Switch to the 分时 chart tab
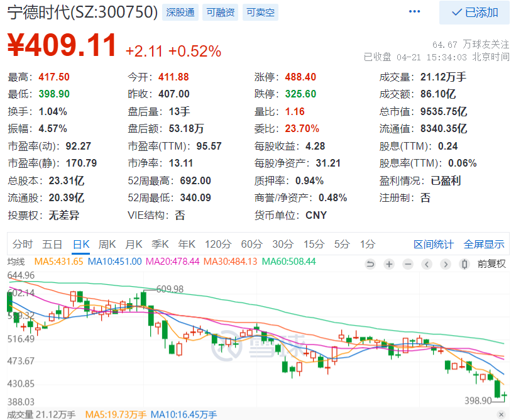The image size is (516, 420). (x=23, y=244)
